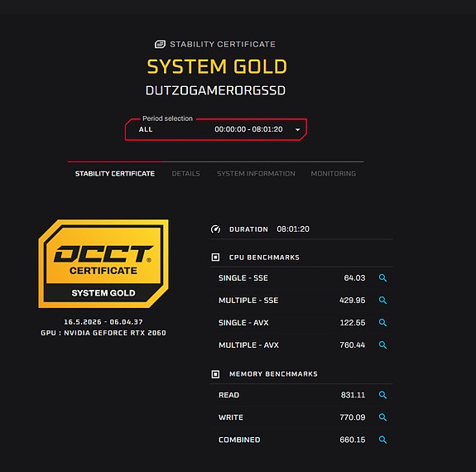Open the System Information tab

[256, 174]
